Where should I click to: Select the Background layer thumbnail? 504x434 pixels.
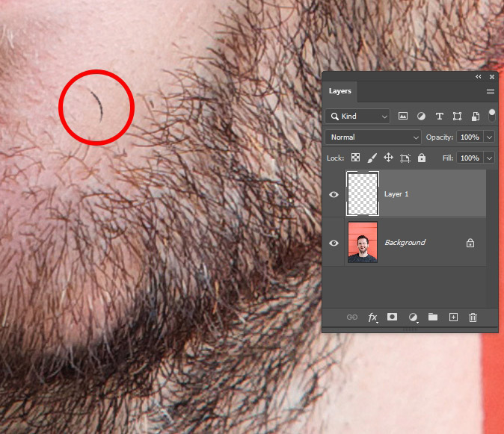pos(363,242)
